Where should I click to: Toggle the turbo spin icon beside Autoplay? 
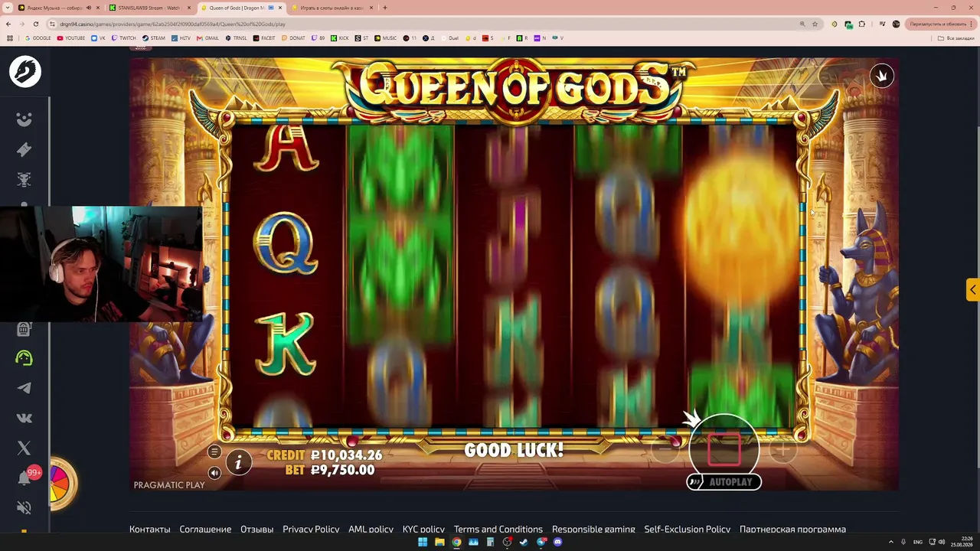tap(696, 482)
